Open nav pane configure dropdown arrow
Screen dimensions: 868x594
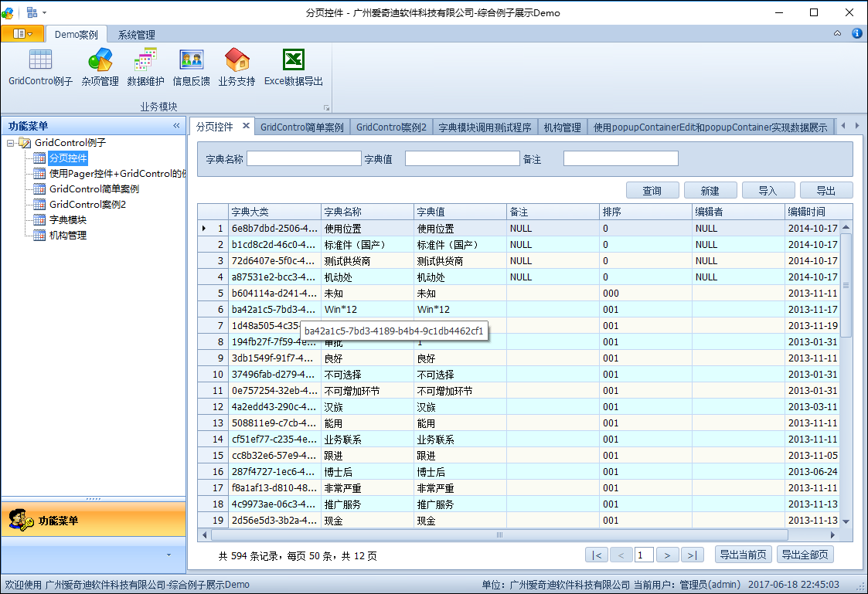[168, 555]
